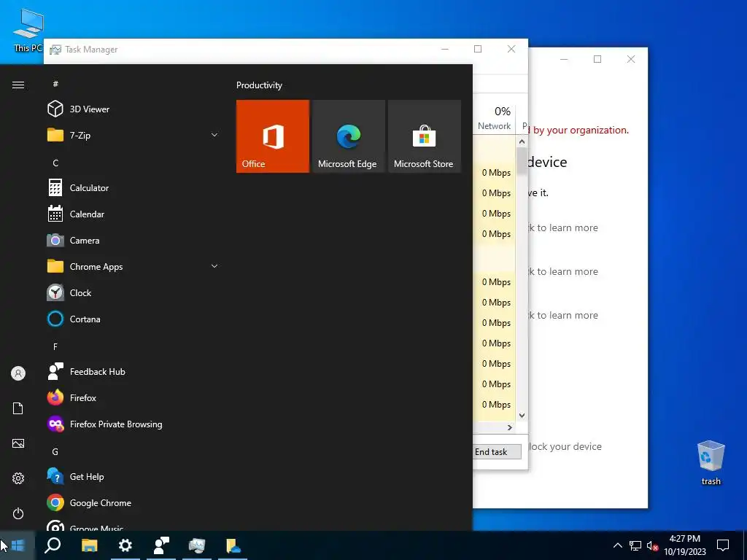The width and height of the screenshot is (747, 560).
Task: Select This PC desktop icon
Action: click(x=28, y=31)
